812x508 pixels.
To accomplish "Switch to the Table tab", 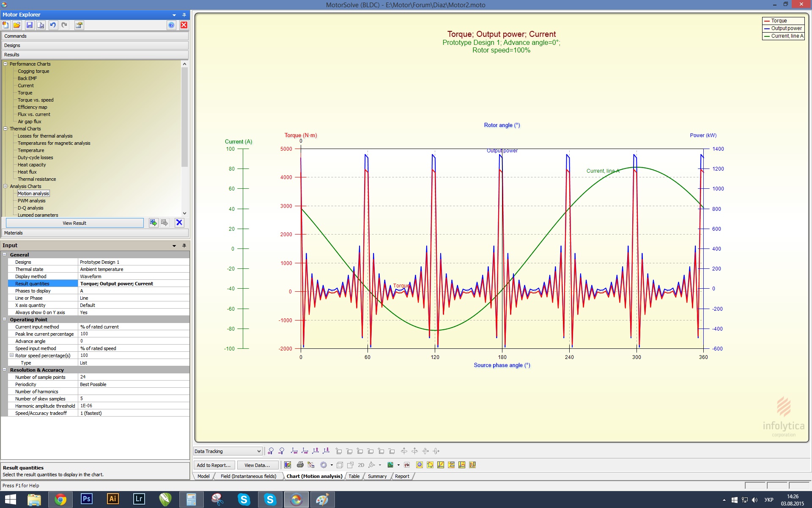I will [354, 476].
